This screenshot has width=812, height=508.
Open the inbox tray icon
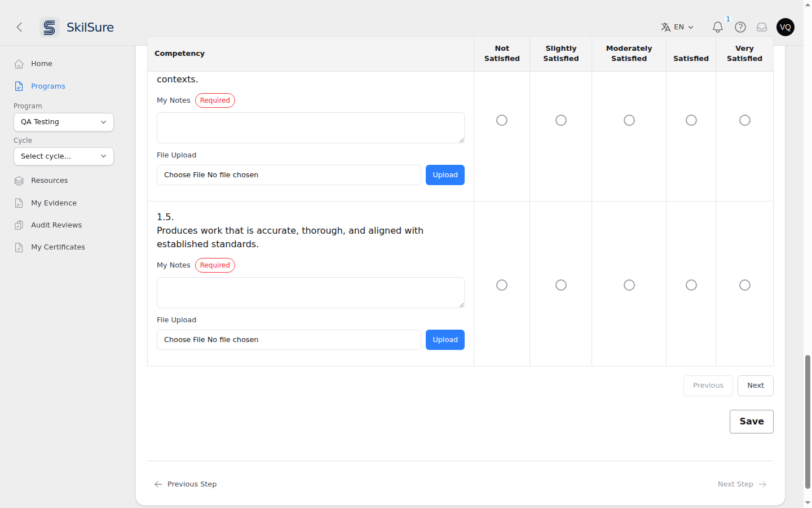[762, 27]
